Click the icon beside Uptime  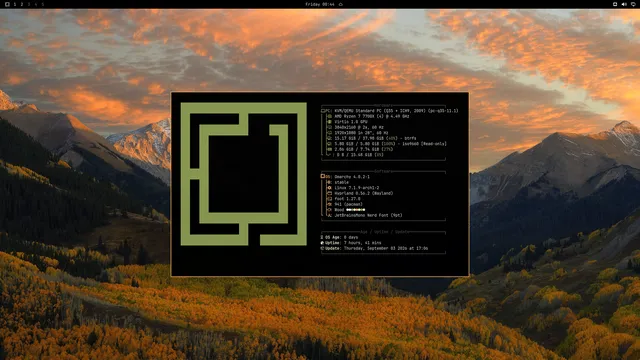322,243
